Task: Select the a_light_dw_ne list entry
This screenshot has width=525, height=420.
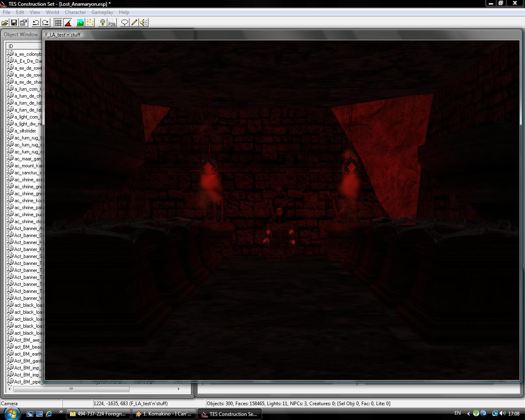Action: (x=25, y=124)
